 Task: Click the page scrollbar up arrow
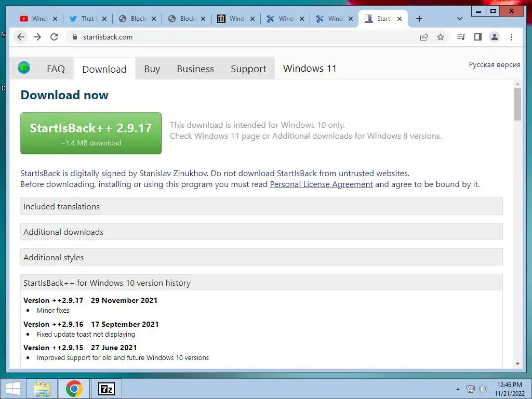(517, 84)
